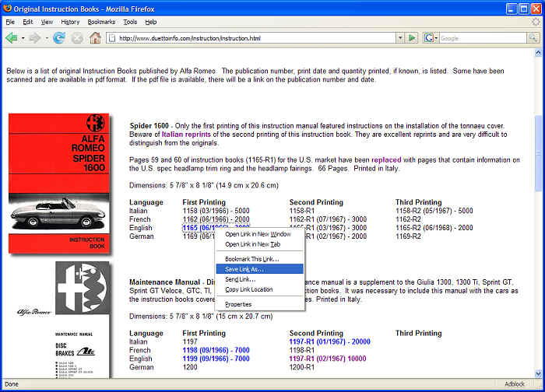Open link Properties from context menu

pyautogui.click(x=259, y=305)
